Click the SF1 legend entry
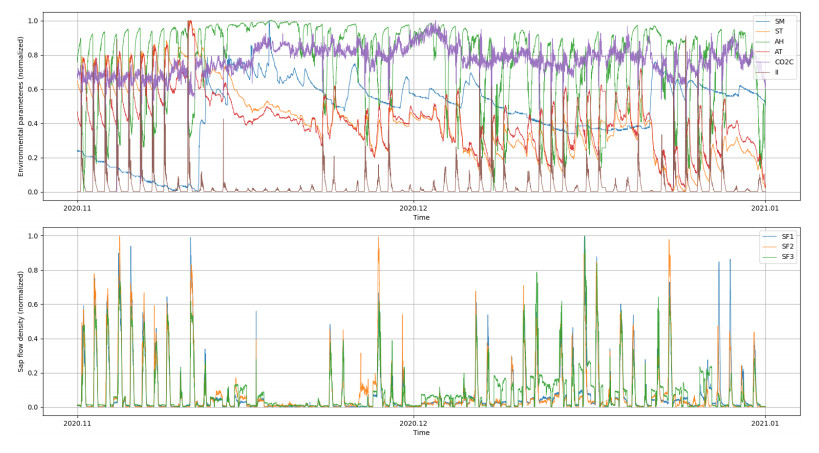Viewport: 819px width, 453px height. 787,236
